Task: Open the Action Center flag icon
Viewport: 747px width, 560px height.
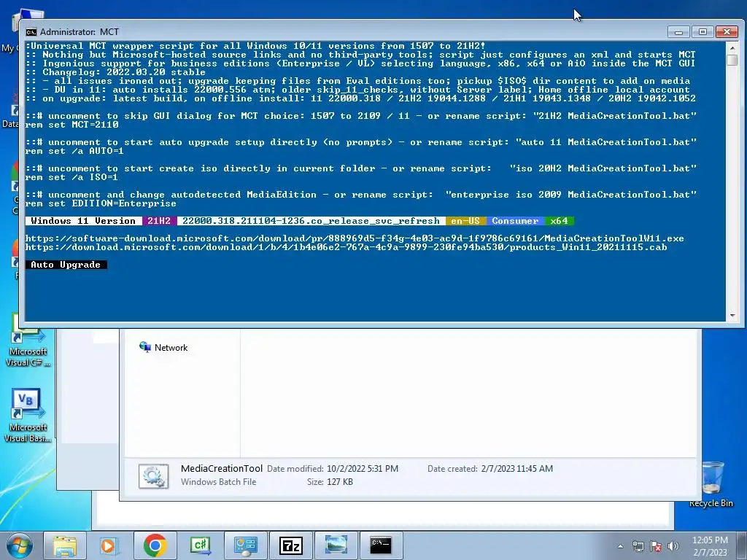Action: pos(656,546)
